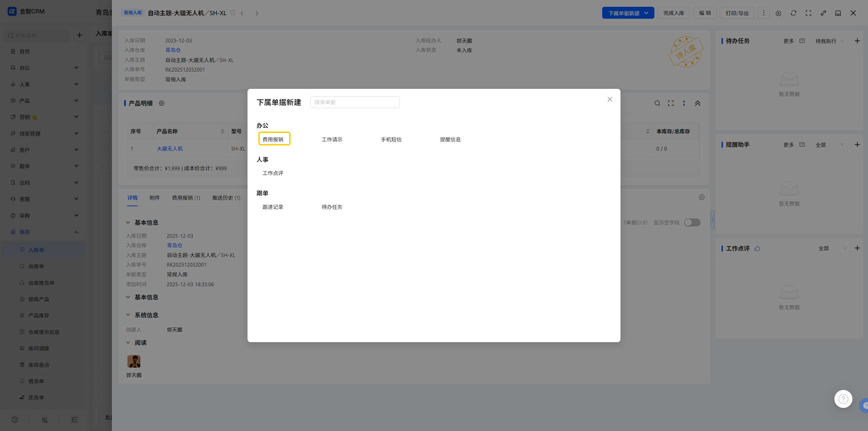Open the more options vertical dots menu
The width and height of the screenshot is (868, 431).
(764, 13)
